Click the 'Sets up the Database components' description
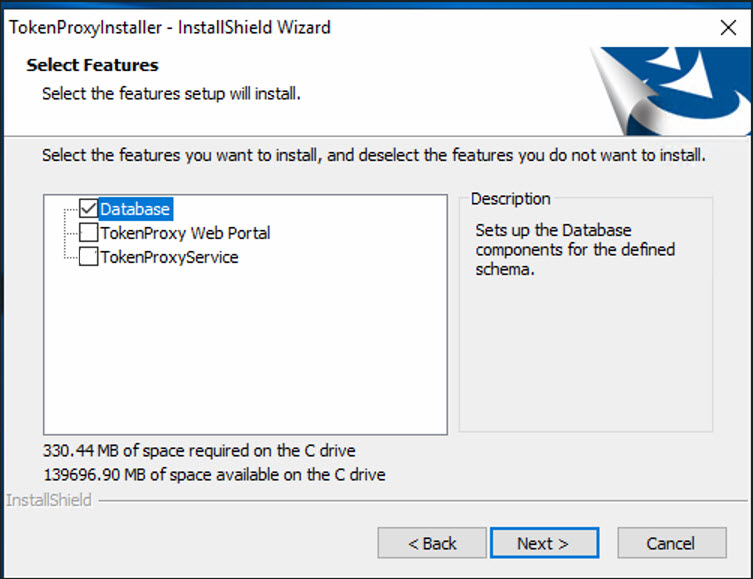The image size is (753, 579). click(575, 250)
